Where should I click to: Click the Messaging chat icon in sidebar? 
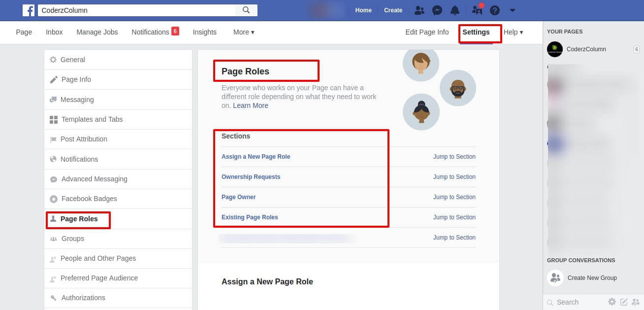point(53,100)
